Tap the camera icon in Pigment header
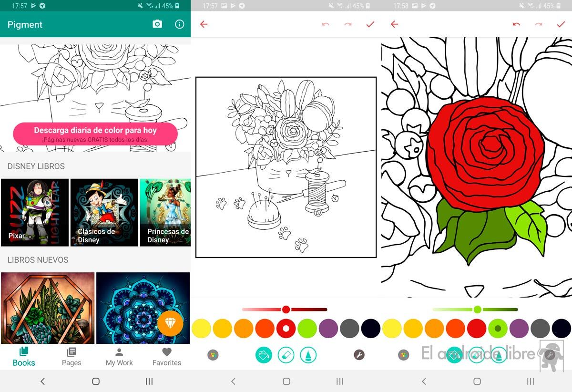Viewport: 572px width, 392px height. (157, 24)
